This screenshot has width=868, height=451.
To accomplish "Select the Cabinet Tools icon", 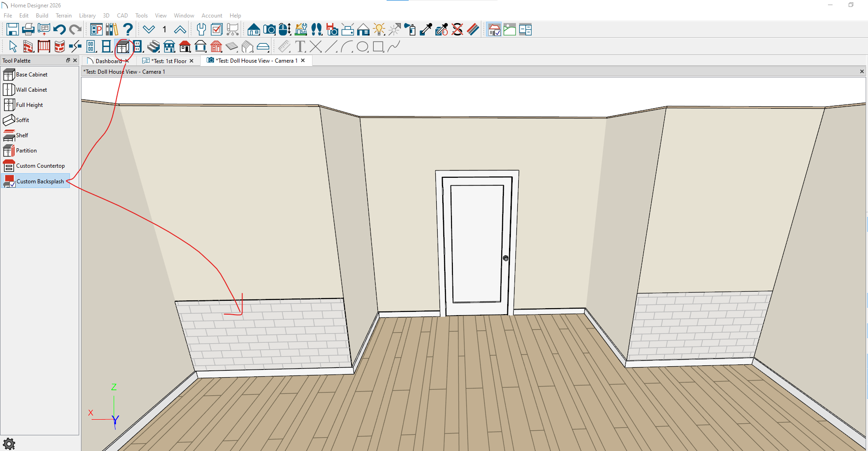I will tap(122, 47).
